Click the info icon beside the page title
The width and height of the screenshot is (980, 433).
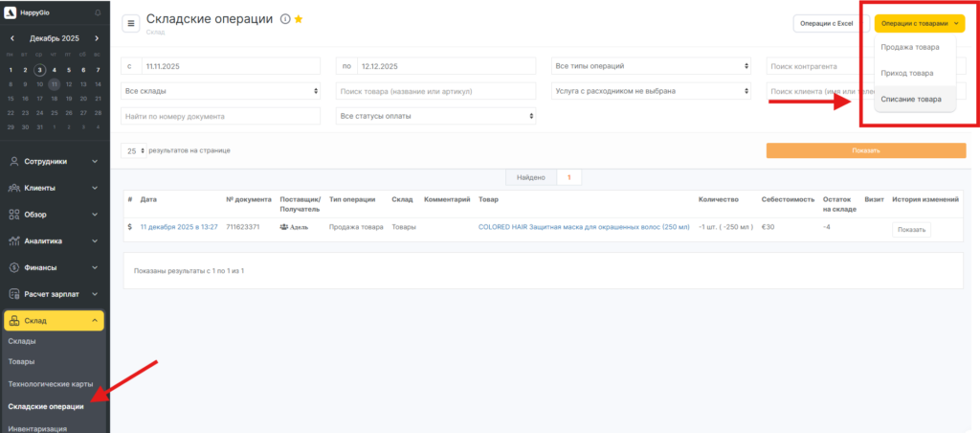coord(285,19)
